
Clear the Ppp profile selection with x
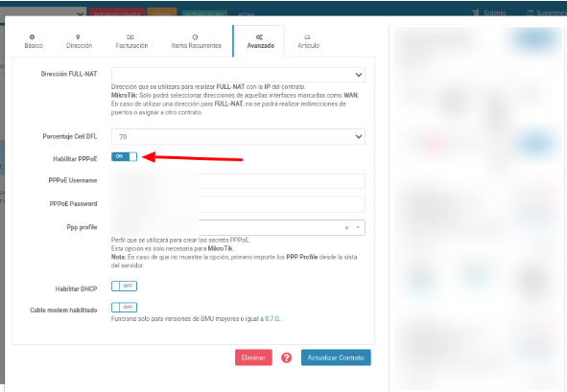[346, 227]
